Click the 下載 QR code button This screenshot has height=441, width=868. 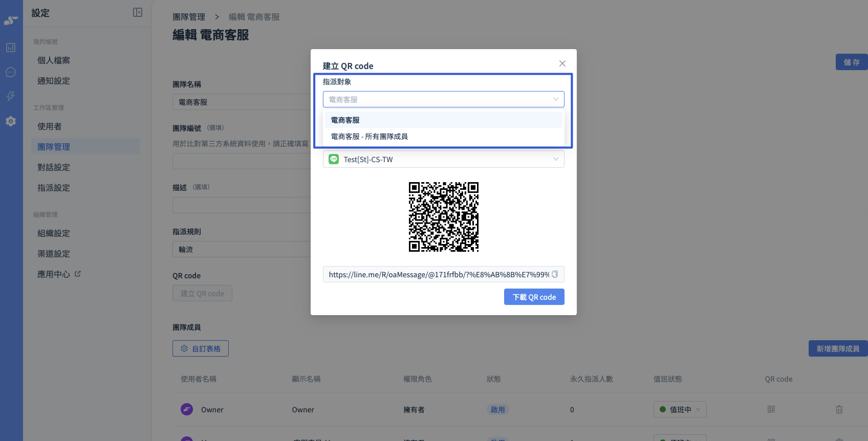coord(534,297)
